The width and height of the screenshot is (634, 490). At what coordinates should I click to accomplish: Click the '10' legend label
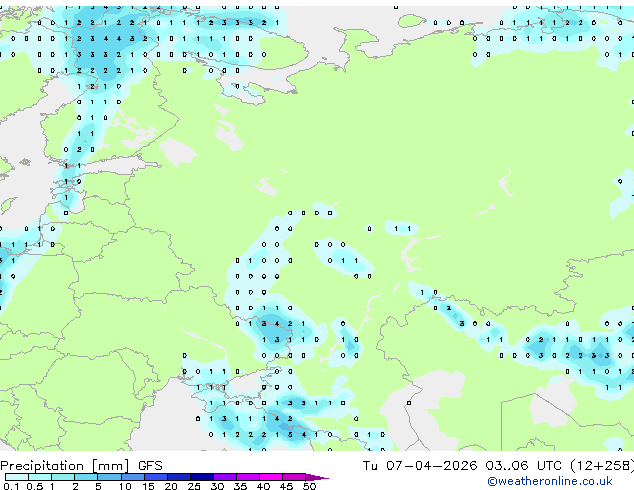tap(125, 486)
